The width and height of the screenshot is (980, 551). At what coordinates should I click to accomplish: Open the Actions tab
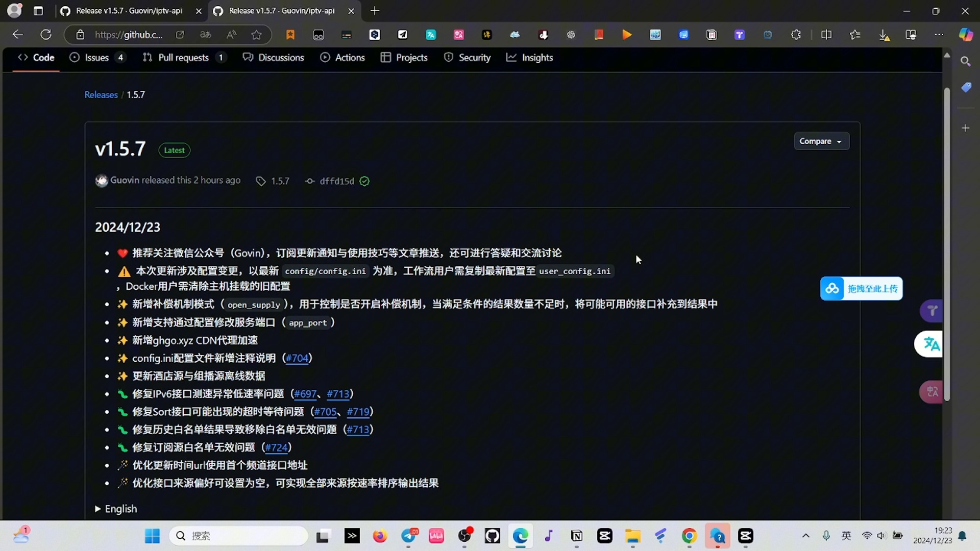[342, 58]
